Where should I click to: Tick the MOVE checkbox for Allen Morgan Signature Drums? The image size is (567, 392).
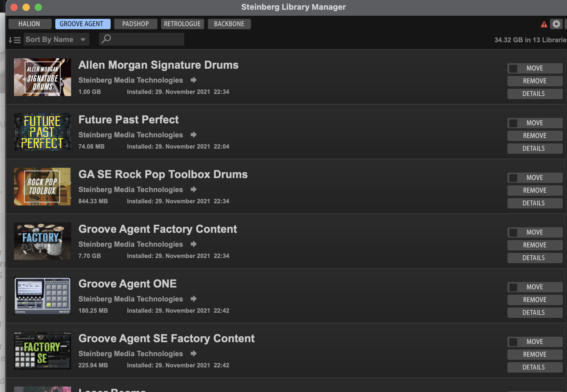513,68
